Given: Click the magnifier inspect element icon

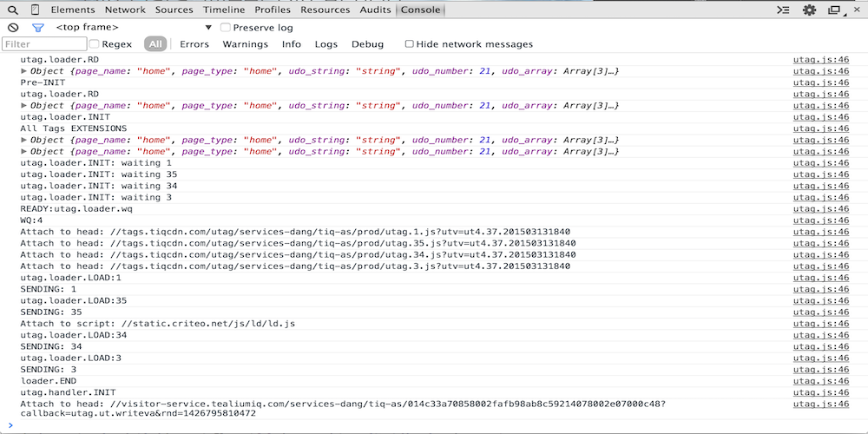Looking at the screenshot, I should (13, 10).
